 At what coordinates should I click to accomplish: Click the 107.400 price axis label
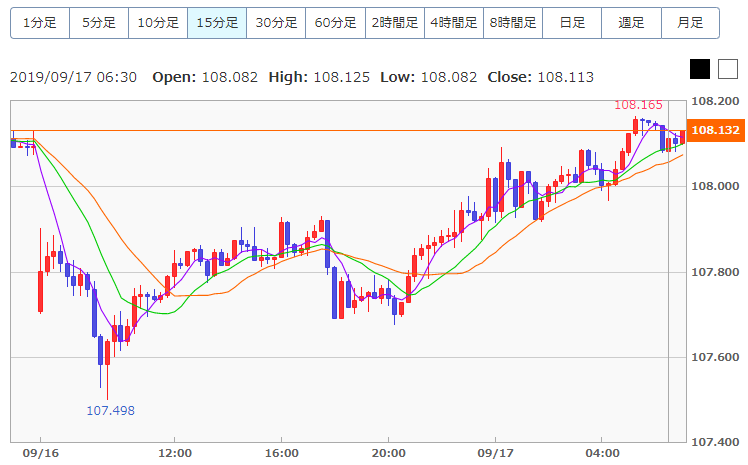[x=715, y=442]
